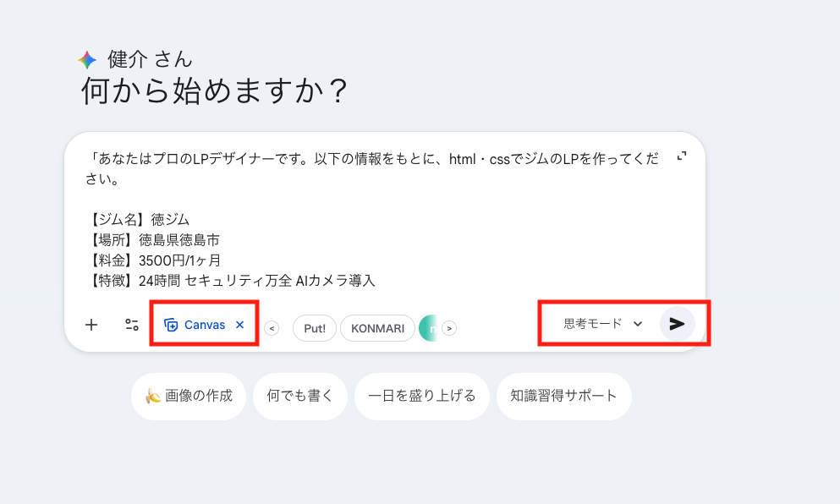Click the partially hidden green chip
This screenshot has height=504, width=840.
point(430,328)
